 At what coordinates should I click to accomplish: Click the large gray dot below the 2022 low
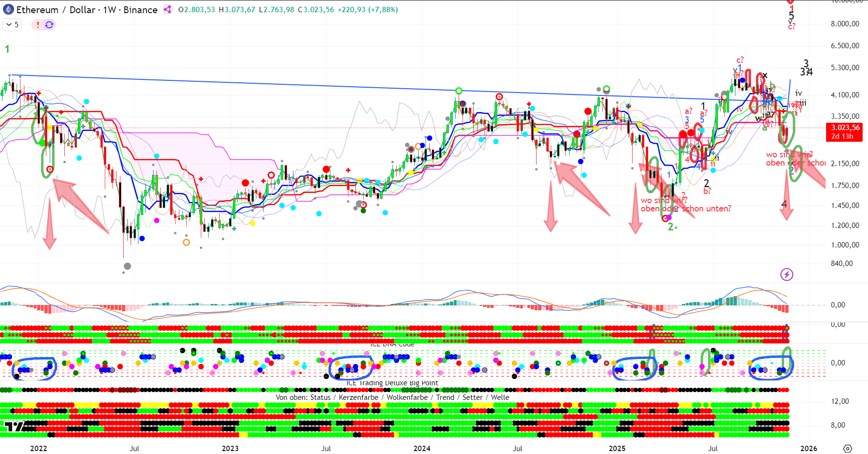click(127, 266)
